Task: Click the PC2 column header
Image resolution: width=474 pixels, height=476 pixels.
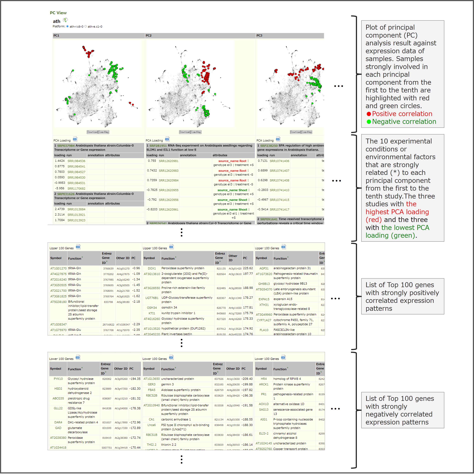Action: [x=149, y=36]
